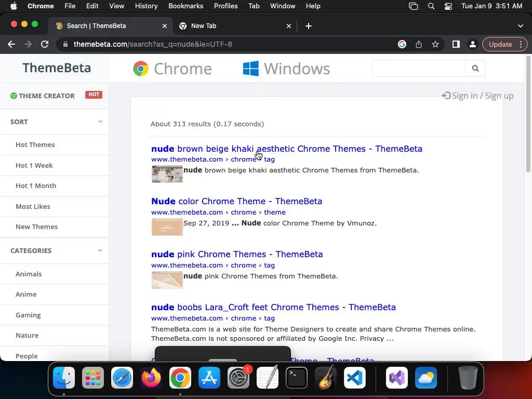532x399 pixels.
Task: Open Control Center in menu bar
Action: click(x=448, y=6)
